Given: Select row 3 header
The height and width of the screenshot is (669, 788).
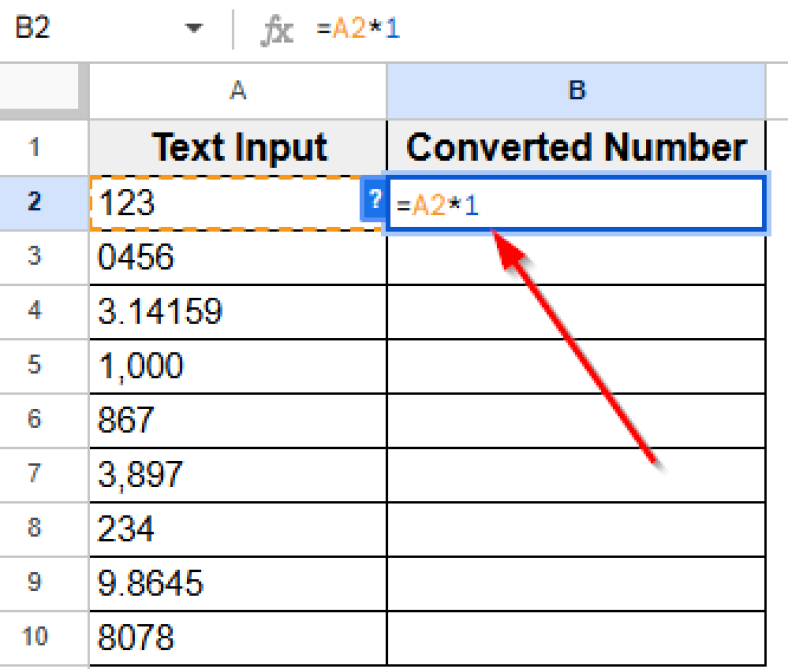Looking at the screenshot, I should (34, 256).
